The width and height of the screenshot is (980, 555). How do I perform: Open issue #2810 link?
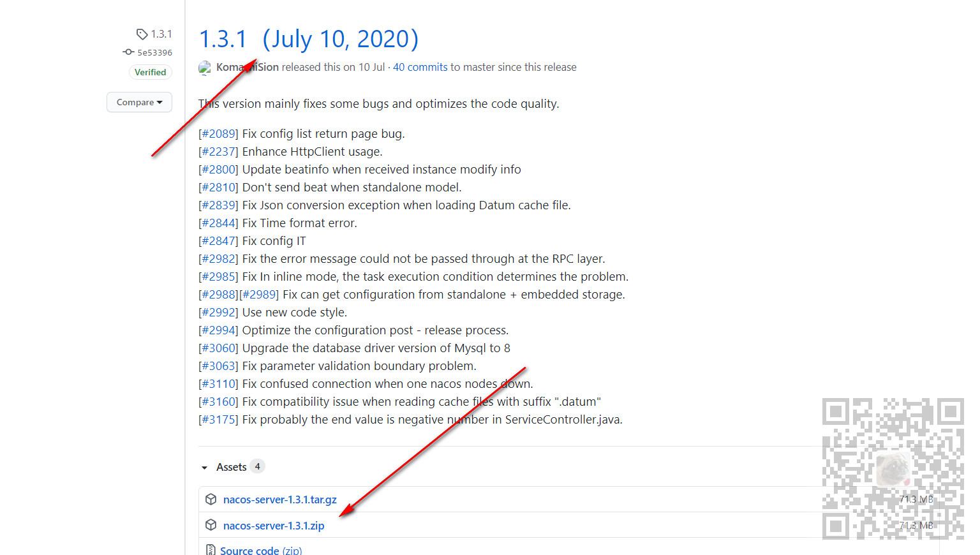pyautogui.click(x=218, y=187)
